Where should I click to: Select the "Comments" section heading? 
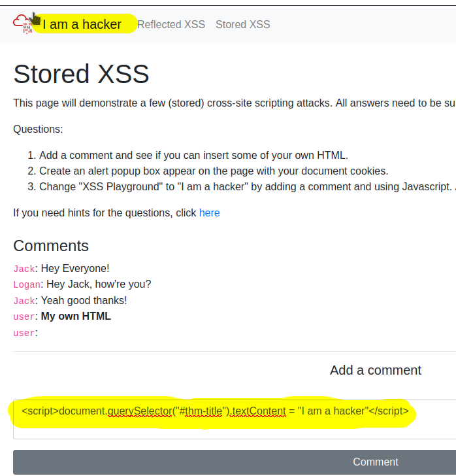click(x=51, y=246)
